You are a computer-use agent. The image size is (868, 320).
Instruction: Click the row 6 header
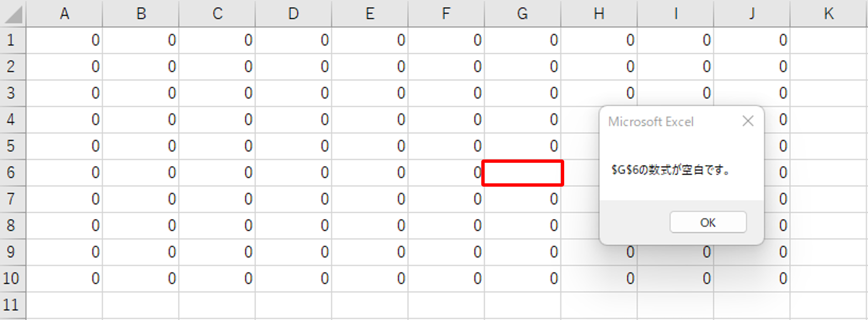coord(12,173)
